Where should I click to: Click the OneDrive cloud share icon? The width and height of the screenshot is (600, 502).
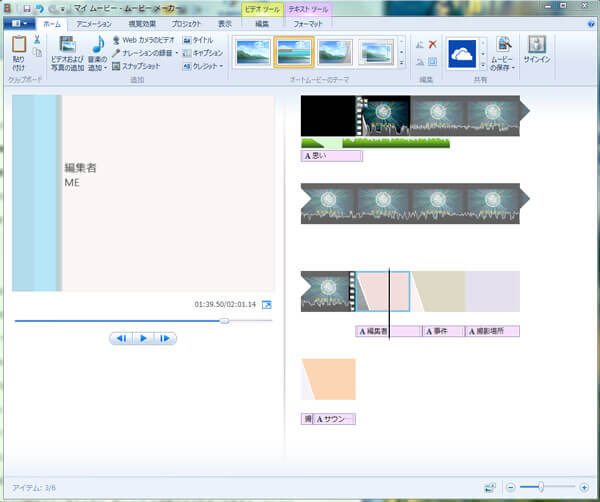(x=462, y=54)
